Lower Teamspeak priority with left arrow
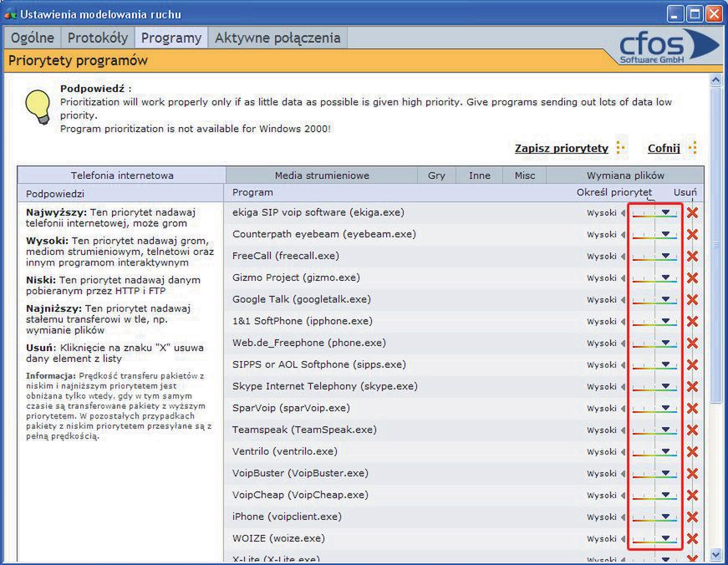Image resolution: width=728 pixels, height=565 pixels. [x=623, y=430]
